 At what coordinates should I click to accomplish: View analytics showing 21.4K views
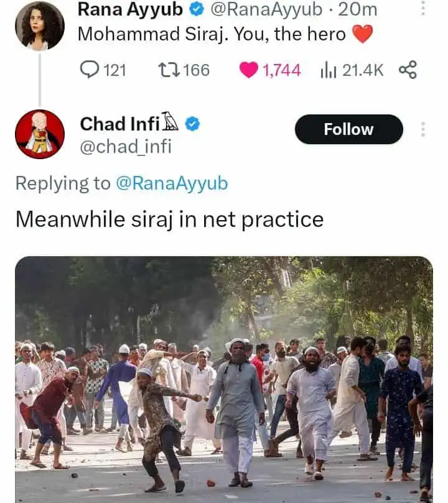[352, 70]
